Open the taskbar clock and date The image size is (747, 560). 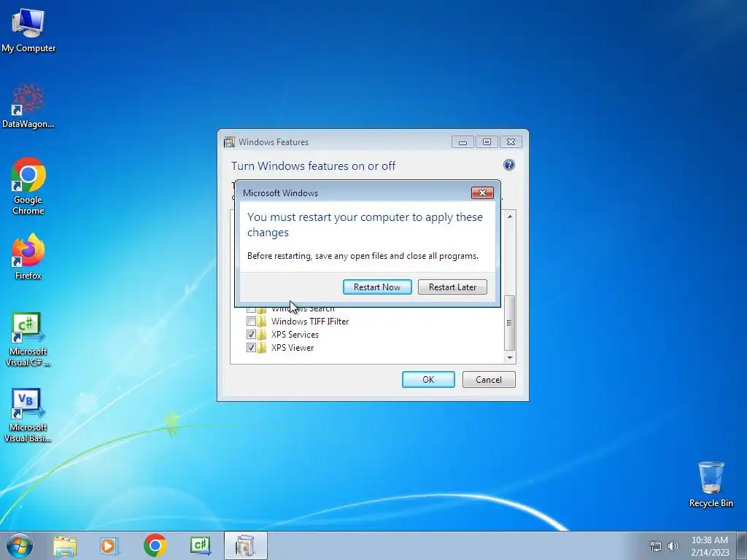709,545
